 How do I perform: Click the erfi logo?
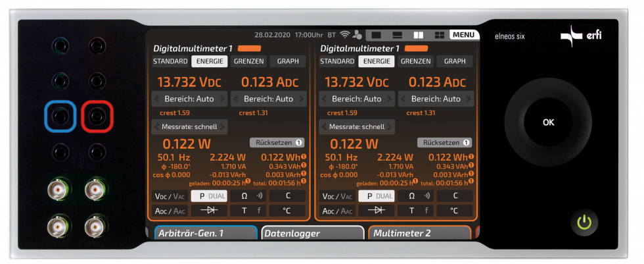coord(581,36)
